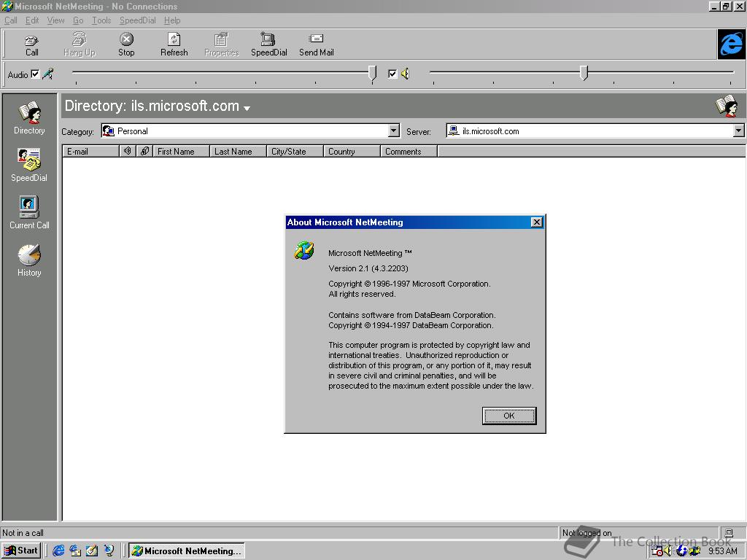The image size is (747, 560).
Task: Open the Help menu
Action: (172, 20)
